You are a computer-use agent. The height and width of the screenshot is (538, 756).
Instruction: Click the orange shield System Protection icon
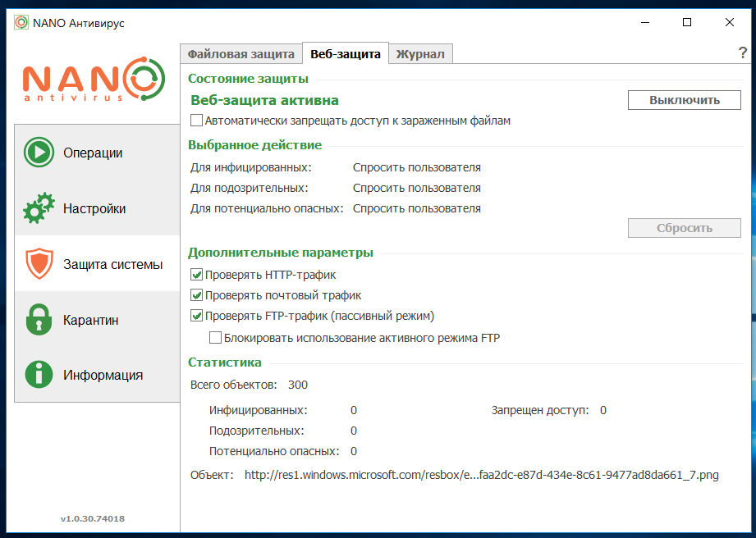[x=39, y=264]
